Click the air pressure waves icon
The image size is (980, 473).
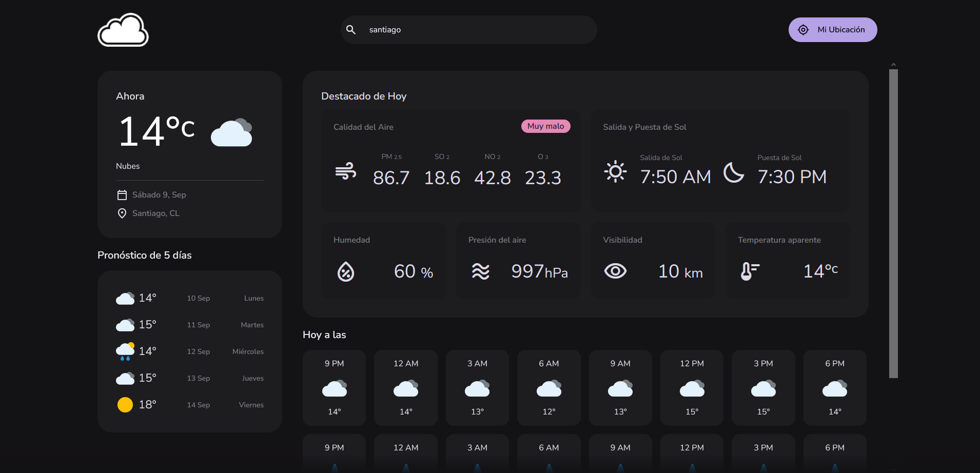(481, 271)
